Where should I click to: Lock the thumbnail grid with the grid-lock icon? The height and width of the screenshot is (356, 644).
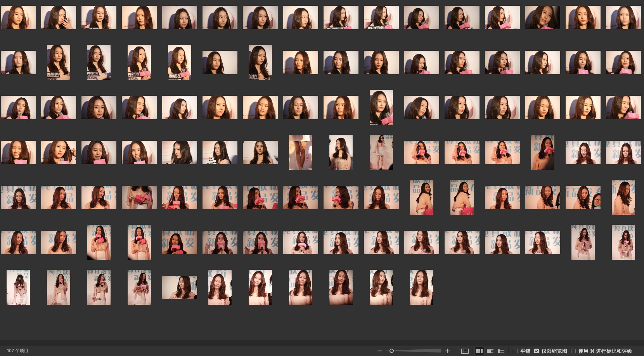click(x=465, y=351)
